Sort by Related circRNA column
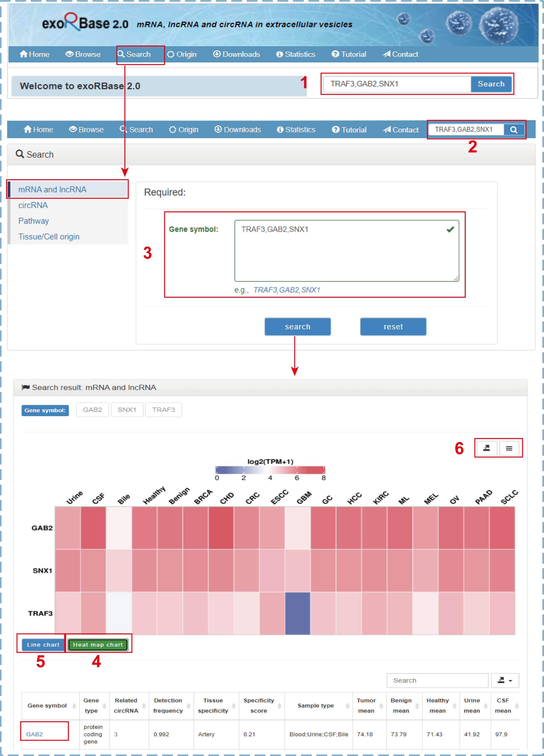The height and width of the screenshot is (756, 544). point(129,705)
